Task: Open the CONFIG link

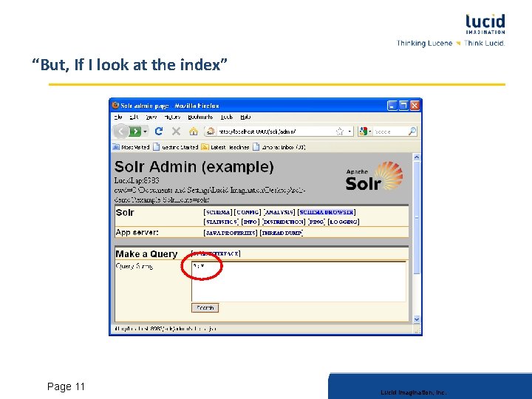Action: (x=248, y=212)
